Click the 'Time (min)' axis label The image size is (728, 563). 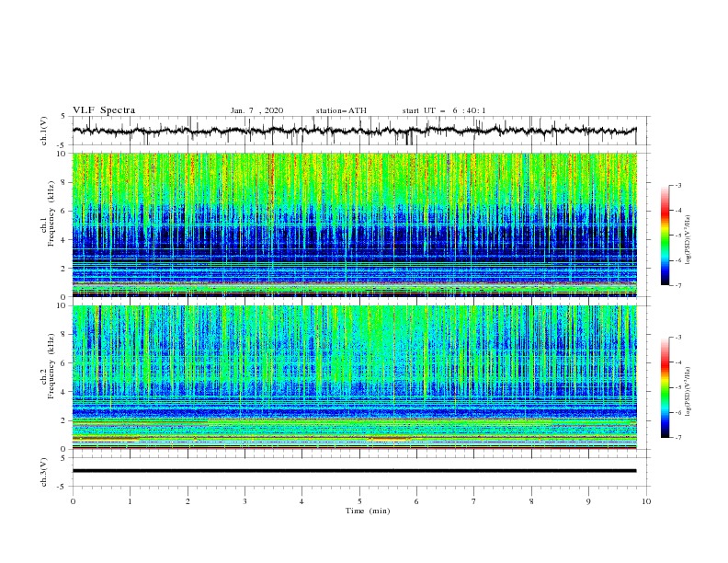[x=368, y=511]
